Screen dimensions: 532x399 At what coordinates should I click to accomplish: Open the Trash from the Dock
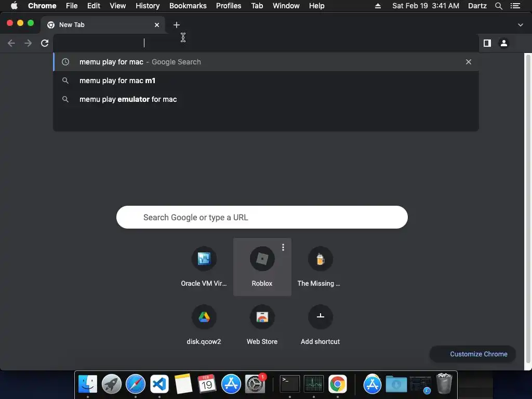click(x=444, y=383)
